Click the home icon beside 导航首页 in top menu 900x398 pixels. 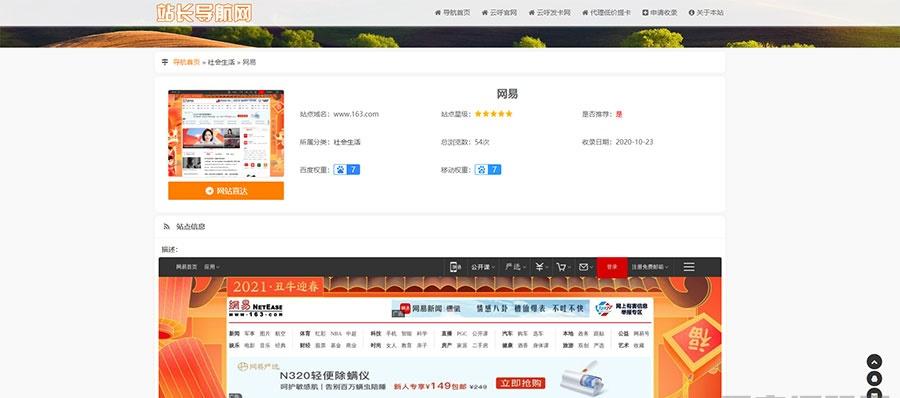(438, 13)
